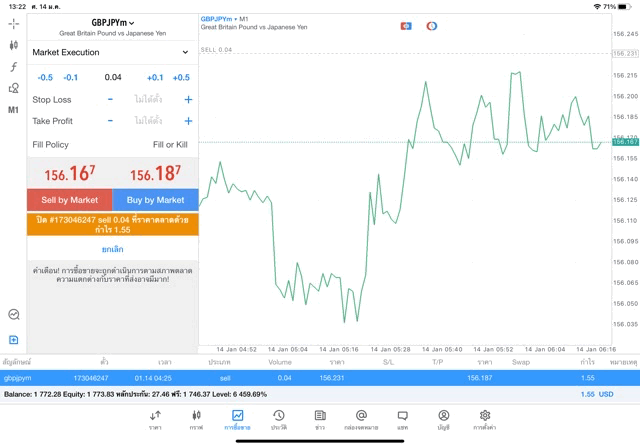Open the indicators function icon

[13, 67]
